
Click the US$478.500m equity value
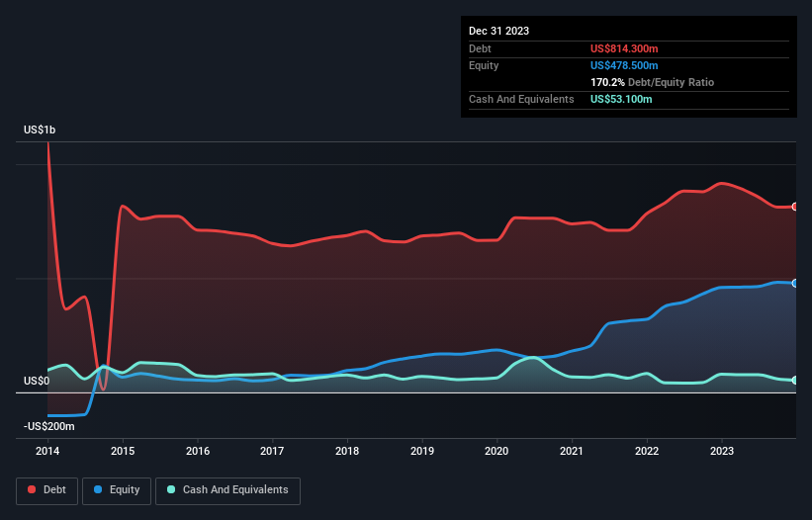(624, 65)
